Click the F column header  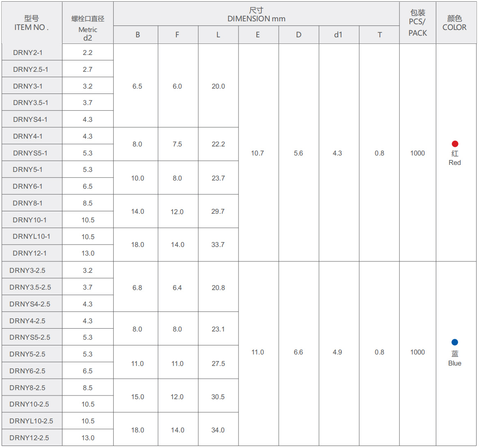point(177,35)
